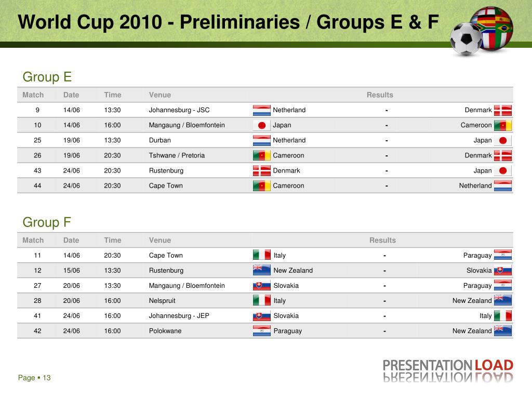The image size is (532, 399).
Task: Click Cameroon flag in the Cape Town row
Action: pos(262,186)
